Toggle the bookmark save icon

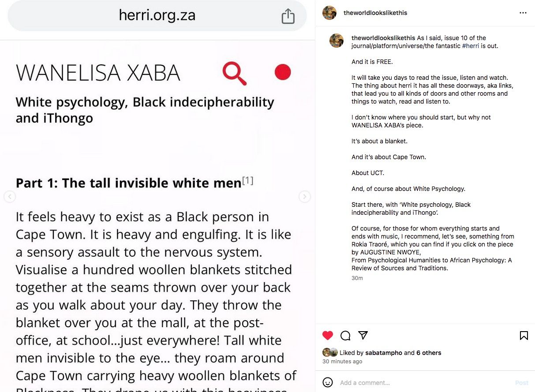tap(524, 336)
